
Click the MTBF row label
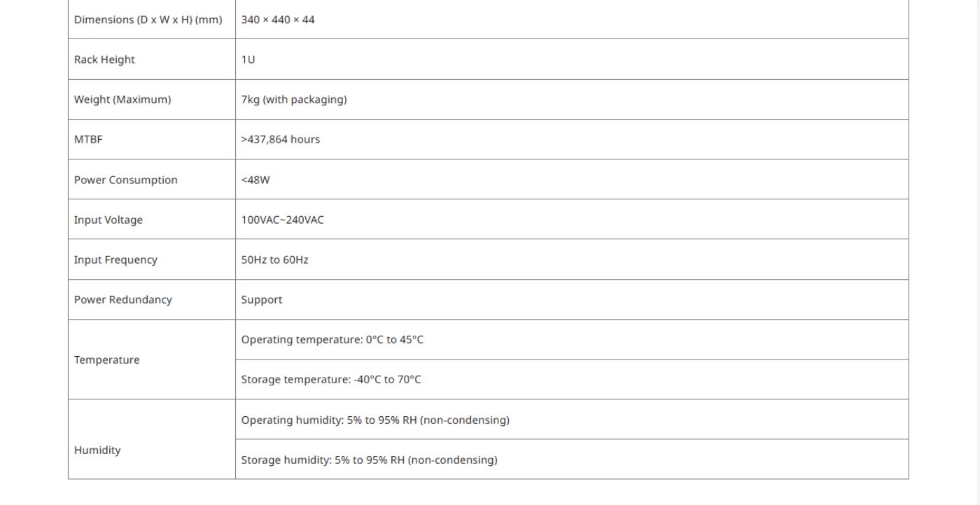(x=88, y=139)
